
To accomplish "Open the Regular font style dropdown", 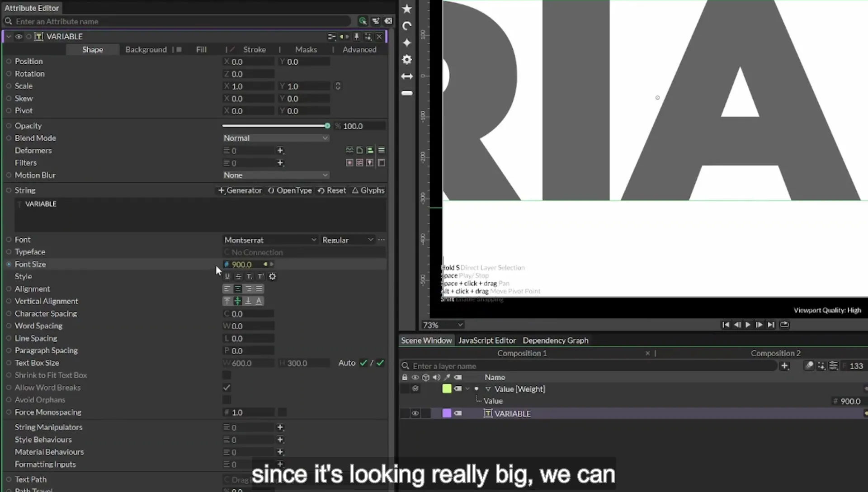I will 347,240.
